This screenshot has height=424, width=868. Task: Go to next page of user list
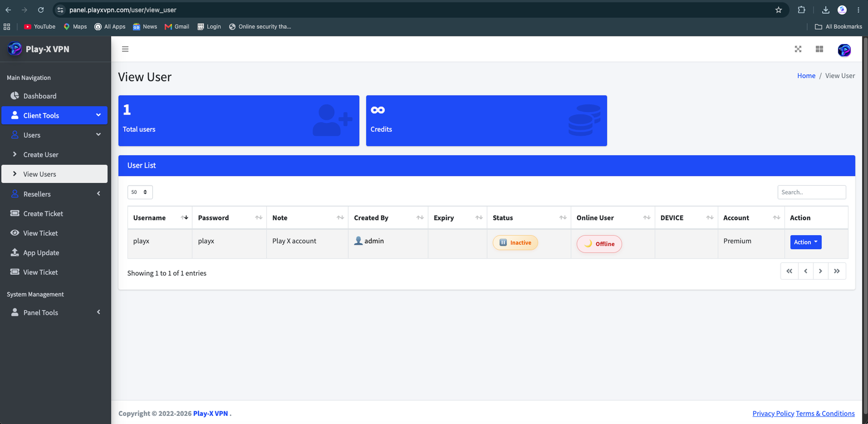(820, 271)
